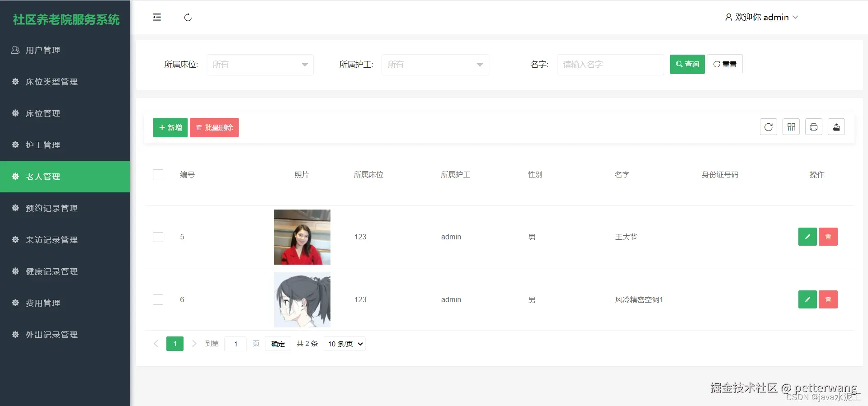Click the 编号 column header
This screenshot has width=868, height=406.
(187, 175)
